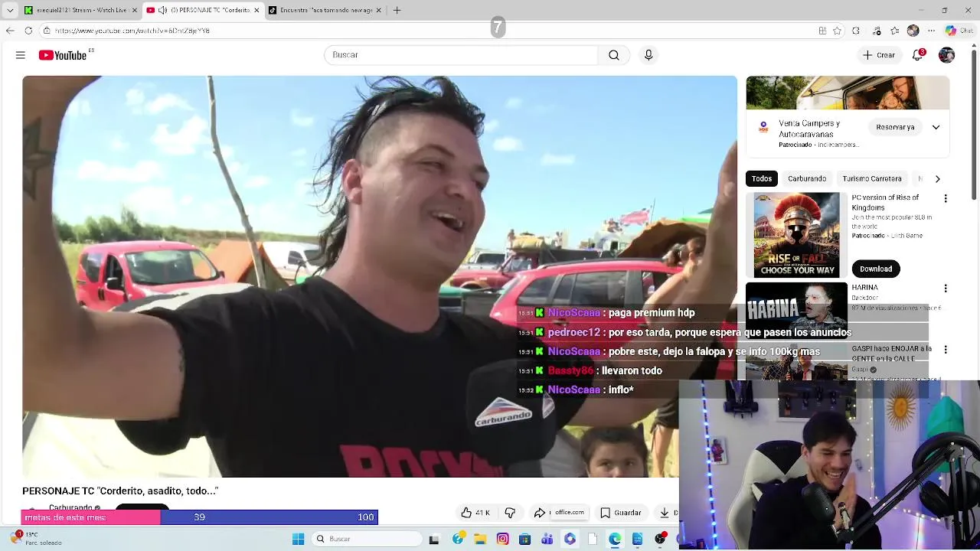
Task: Open Task View on the taskbar
Action: pyautogui.click(x=434, y=539)
